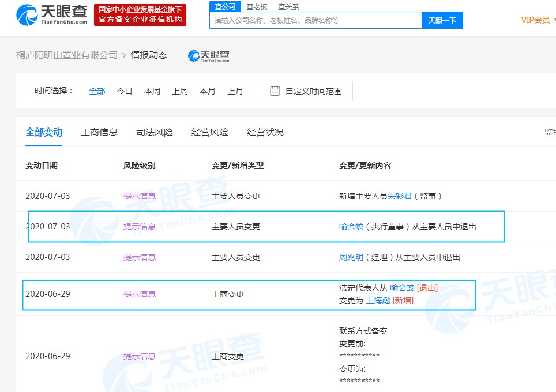Click the 风险级别 column header

140,165
